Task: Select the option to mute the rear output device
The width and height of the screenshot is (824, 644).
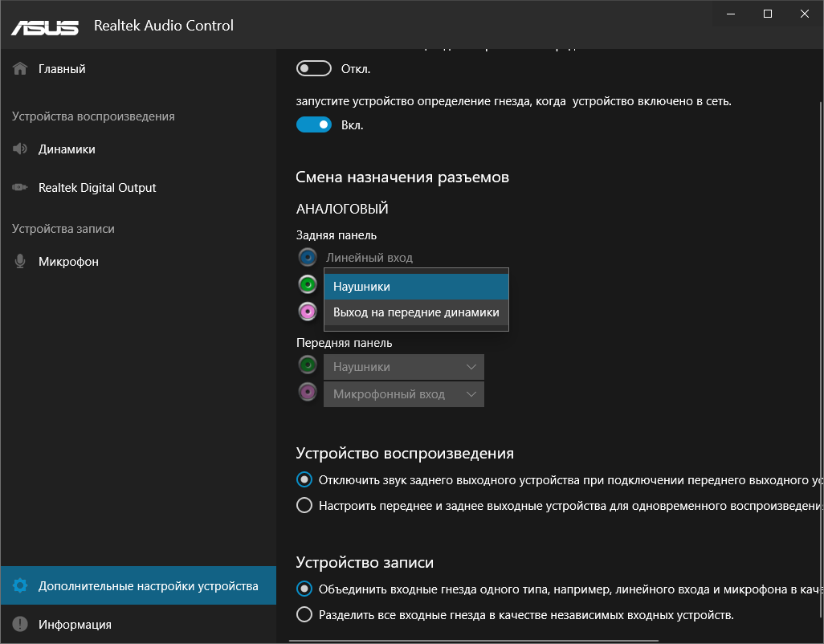Action: click(x=304, y=480)
